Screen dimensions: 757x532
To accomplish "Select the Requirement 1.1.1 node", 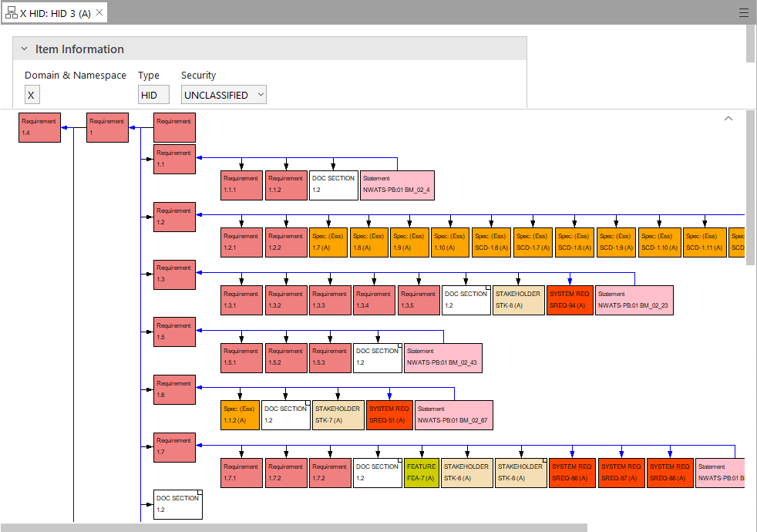I will click(241, 185).
